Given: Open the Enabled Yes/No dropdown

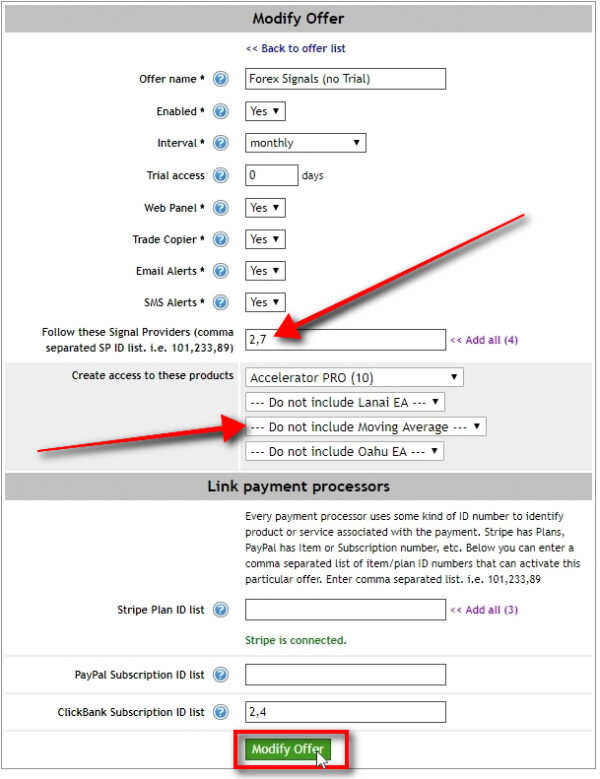Looking at the screenshot, I should point(265,111).
